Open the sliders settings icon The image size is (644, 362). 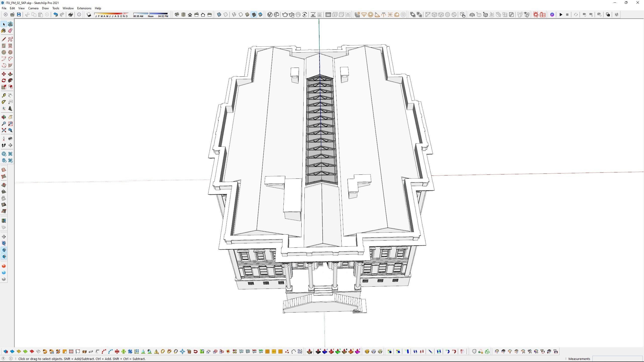pyautogui.click(x=616, y=15)
